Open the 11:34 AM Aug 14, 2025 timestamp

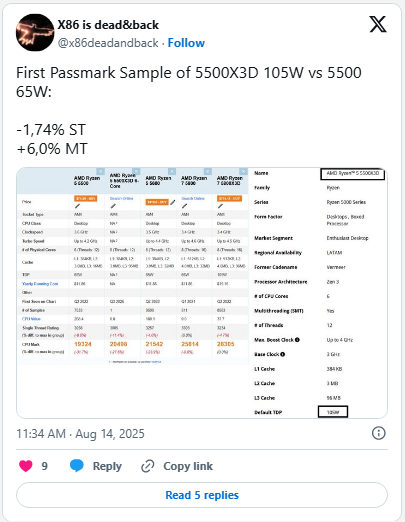click(x=80, y=434)
